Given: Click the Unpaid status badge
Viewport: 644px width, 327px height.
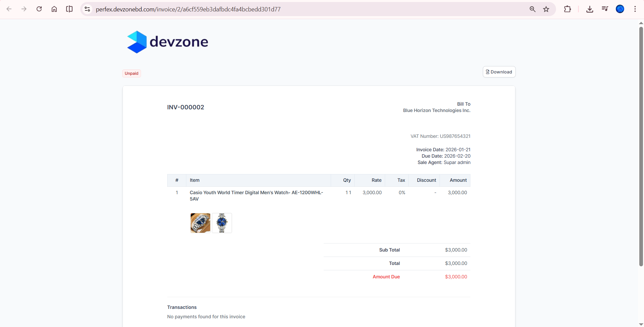Looking at the screenshot, I should click(131, 73).
